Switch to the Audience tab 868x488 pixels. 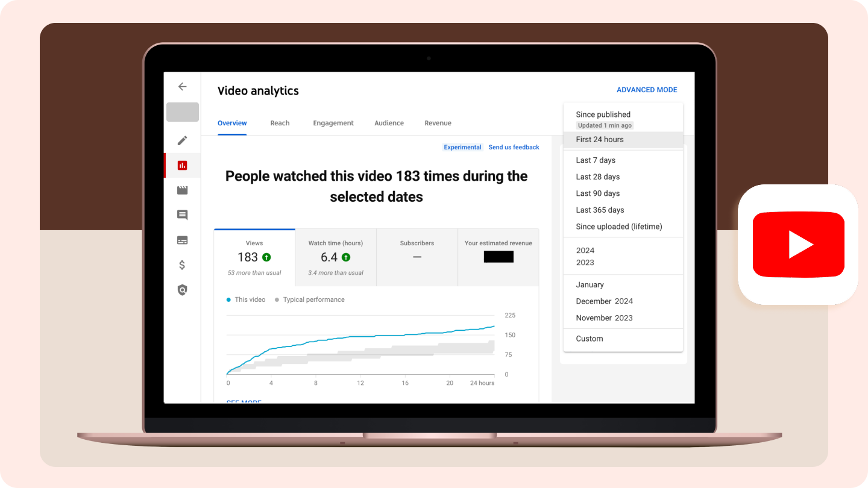coord(389,123)
